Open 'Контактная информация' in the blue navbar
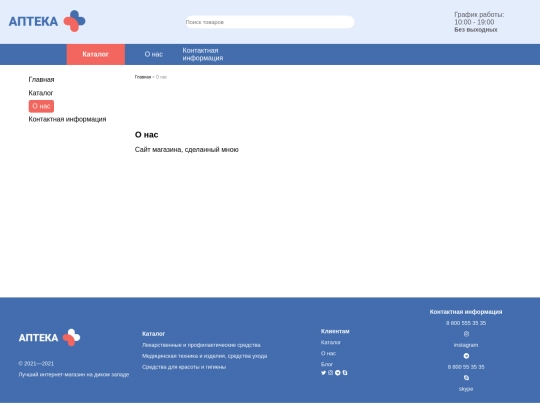The height and width of the screenshot is (405, 540). pyautogui.click(x=203, y=54)
